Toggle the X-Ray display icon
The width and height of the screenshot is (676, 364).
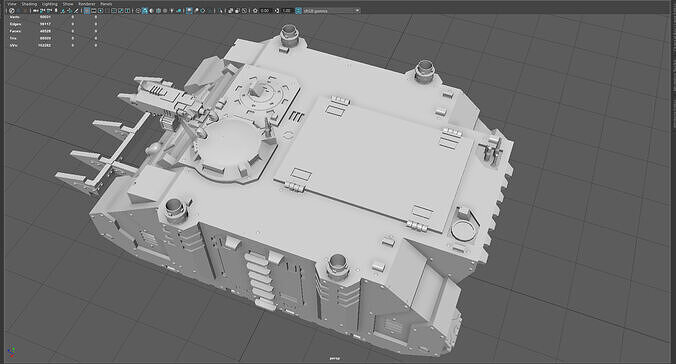click(231, 11)
